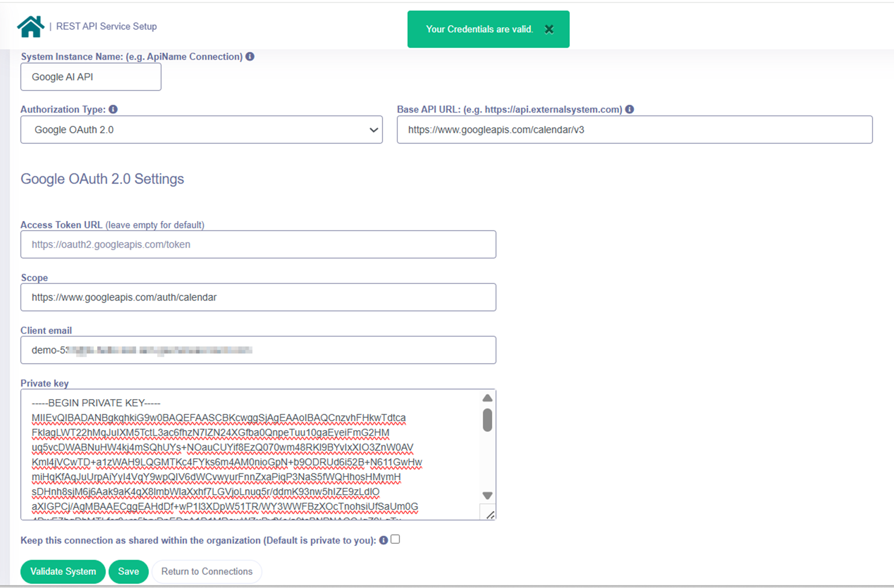Image resolution: width=894 pixels, height=588 pixels.
Task: Click private key scrollbar down arrow
Action: click(487, 496)
